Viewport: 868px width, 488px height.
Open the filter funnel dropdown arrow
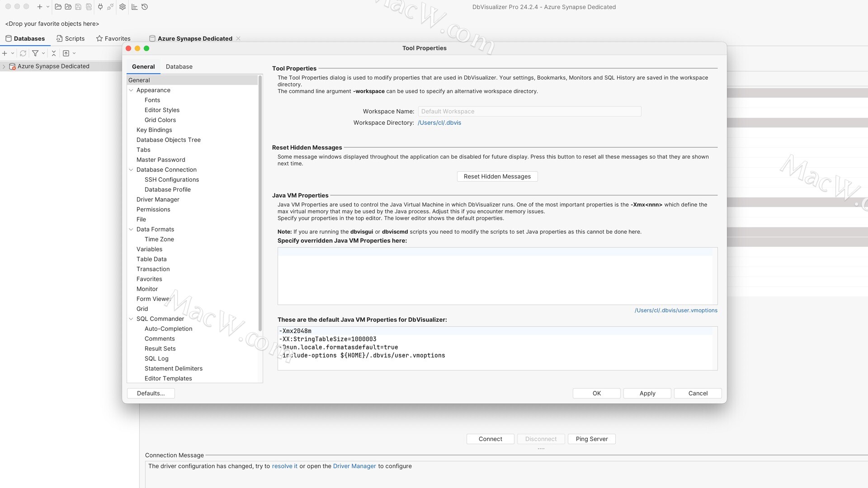pyautogui.click(x=43, y=53)
